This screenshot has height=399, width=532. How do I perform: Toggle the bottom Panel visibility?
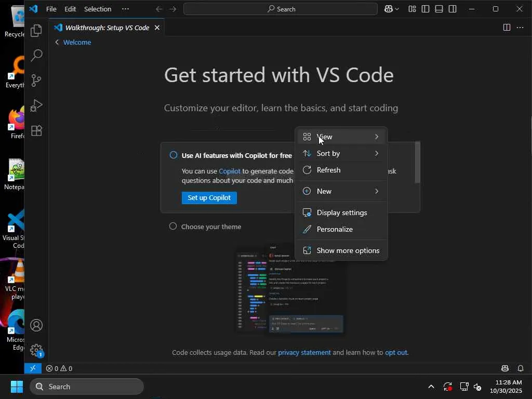point(439,9)
